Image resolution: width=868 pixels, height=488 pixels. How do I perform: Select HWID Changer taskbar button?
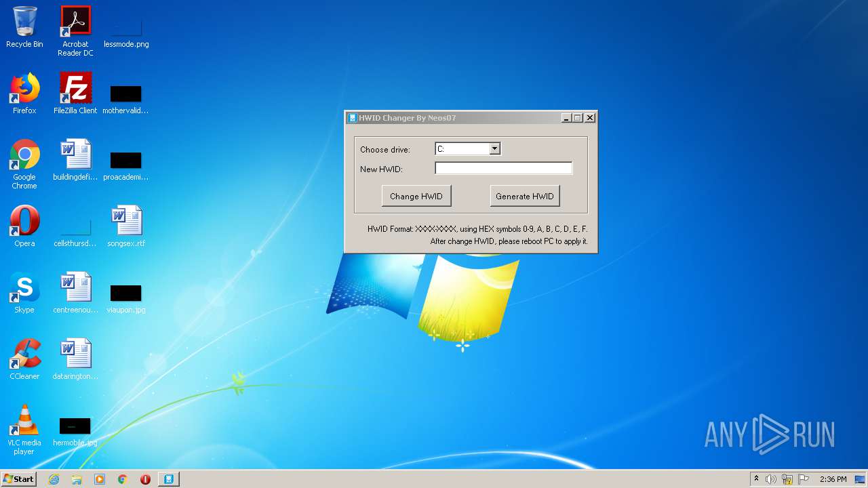[x=168, y=479]
